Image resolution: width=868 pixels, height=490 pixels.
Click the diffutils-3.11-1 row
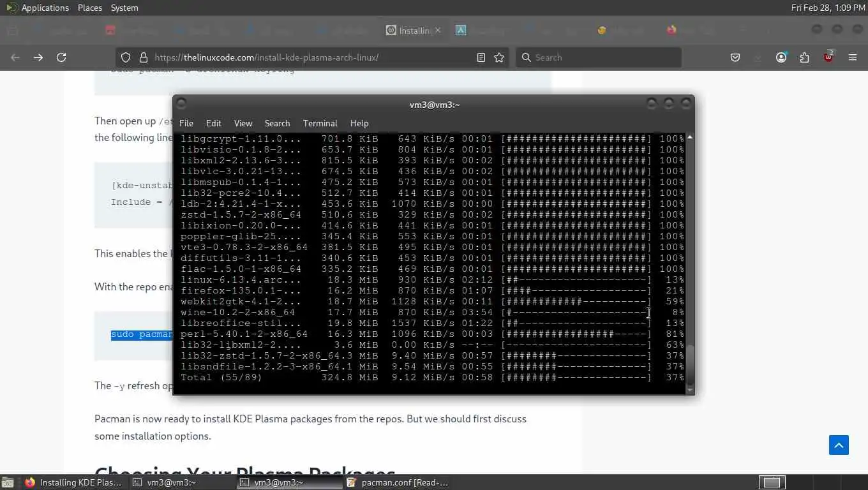coord(432,258)
